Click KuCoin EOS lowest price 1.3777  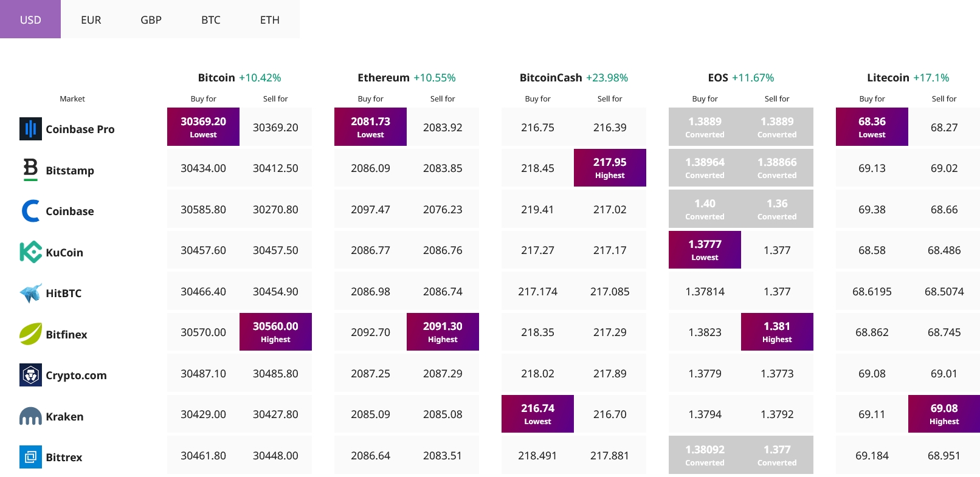point(705,250)
